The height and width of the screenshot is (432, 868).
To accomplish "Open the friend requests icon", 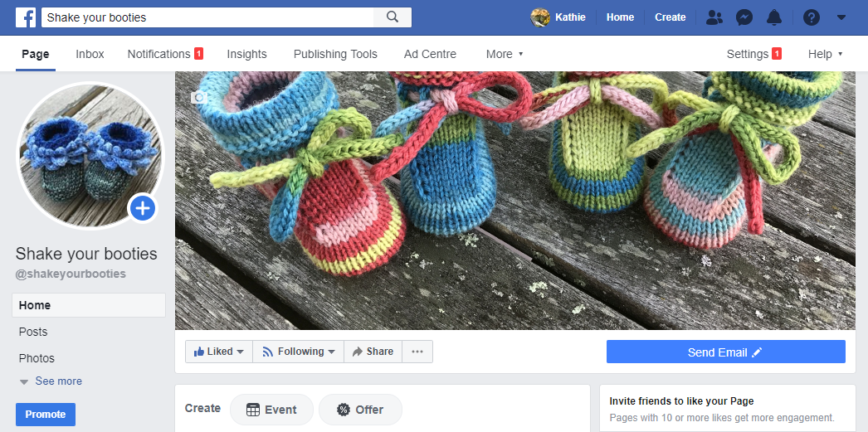I will pos(714,17).
